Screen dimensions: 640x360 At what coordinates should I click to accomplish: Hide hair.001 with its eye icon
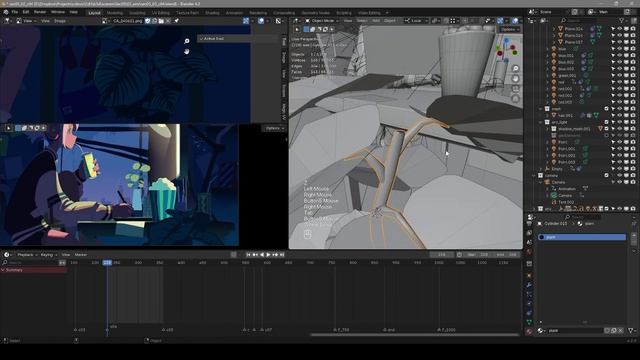(x=620, y=116)
